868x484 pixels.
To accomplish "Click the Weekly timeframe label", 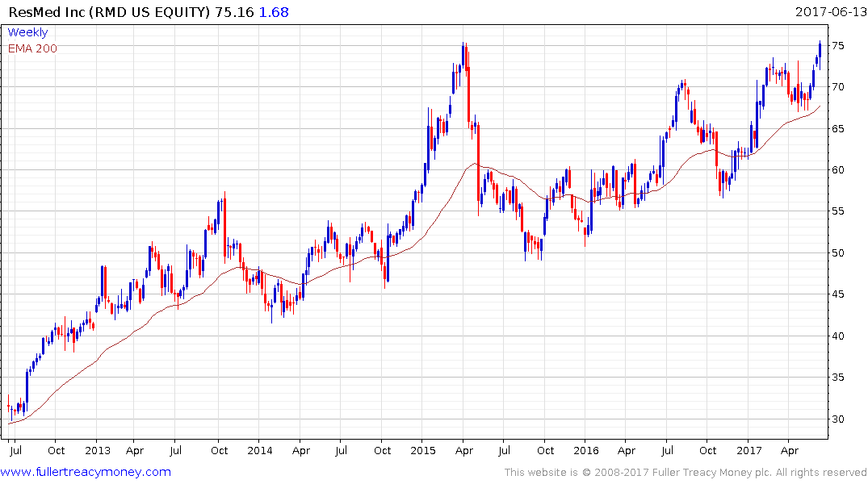I will [x=27, y=32].
